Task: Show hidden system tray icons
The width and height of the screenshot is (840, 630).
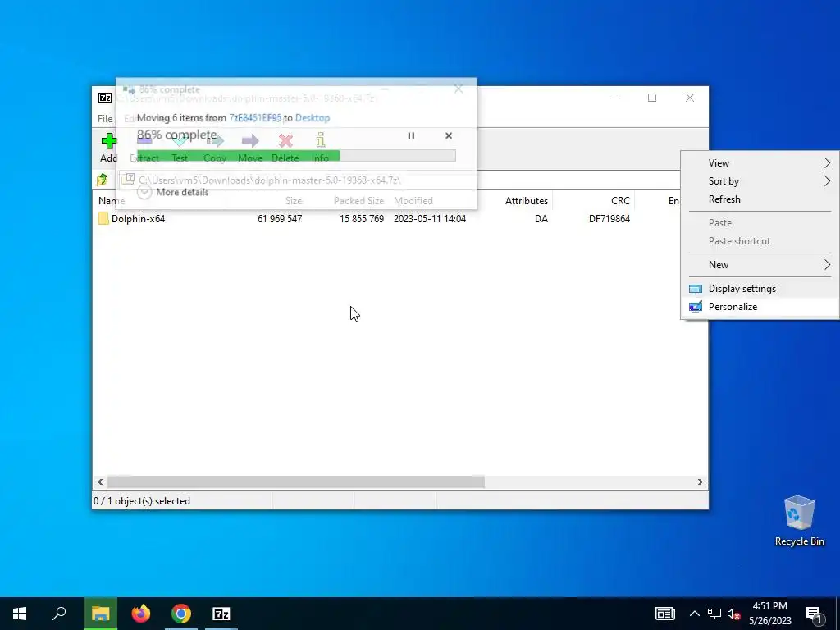Action: (694, 614)
